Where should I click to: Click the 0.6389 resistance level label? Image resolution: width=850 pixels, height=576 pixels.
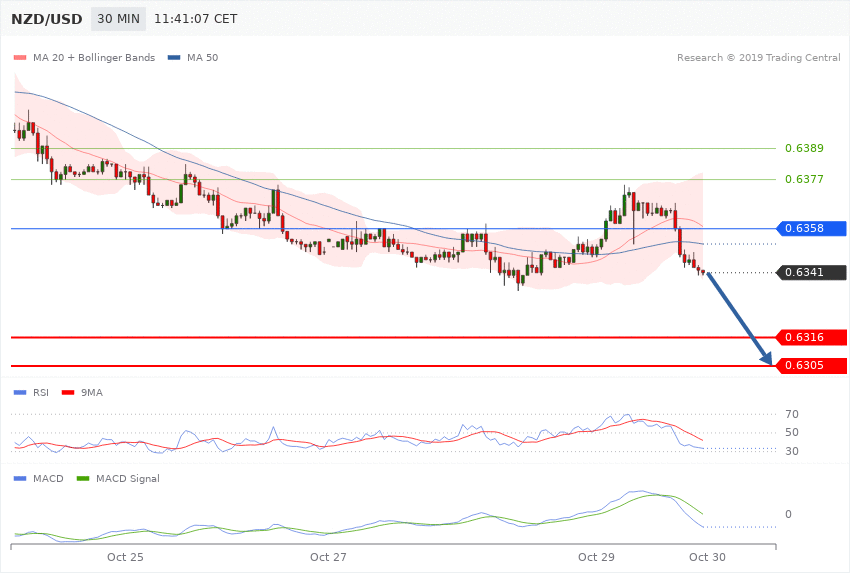pyautogui.click(x=804, y=148)
